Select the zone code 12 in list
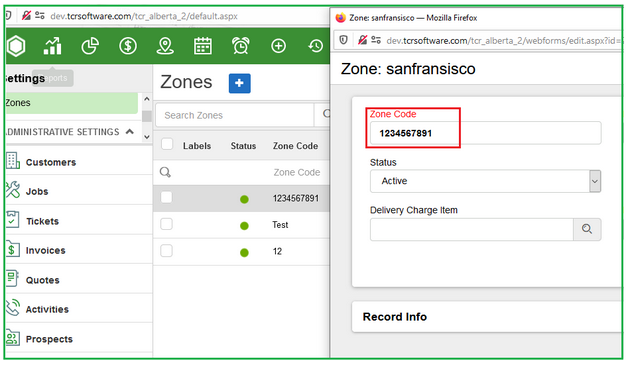 click(x=277, y=251)
